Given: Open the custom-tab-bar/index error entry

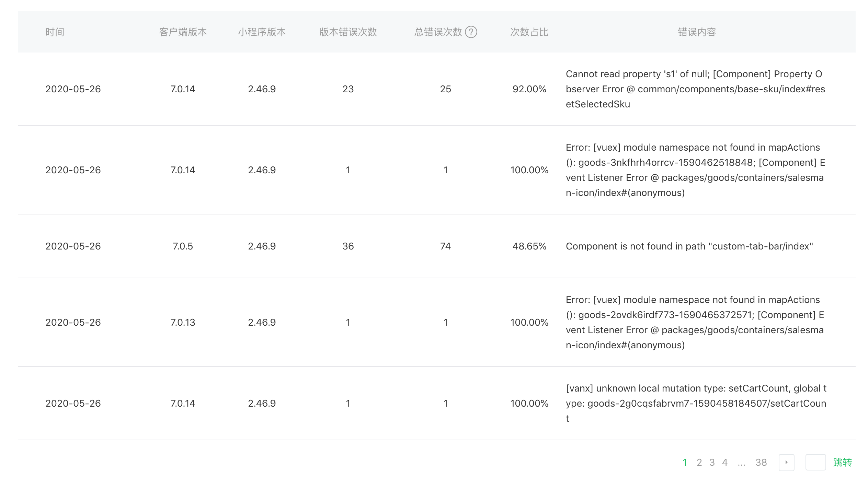Looking at the screenshot, I should (x=689, y=246).
